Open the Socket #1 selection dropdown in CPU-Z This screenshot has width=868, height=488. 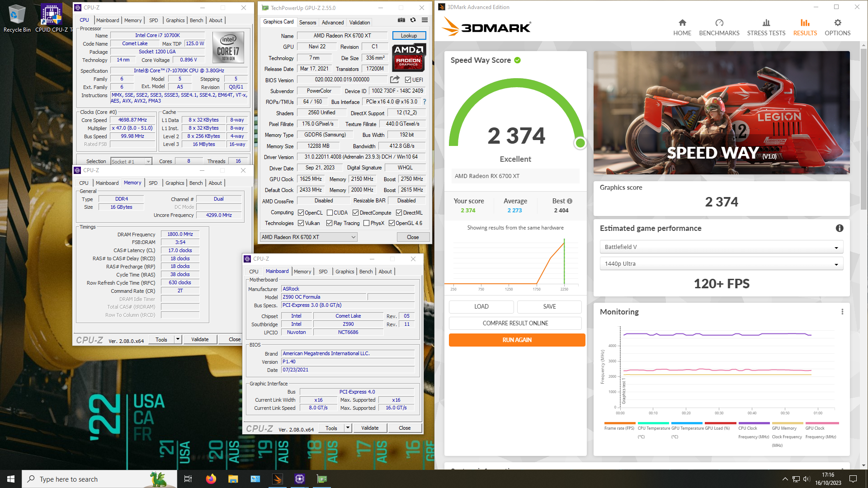[x=131, y=161]
